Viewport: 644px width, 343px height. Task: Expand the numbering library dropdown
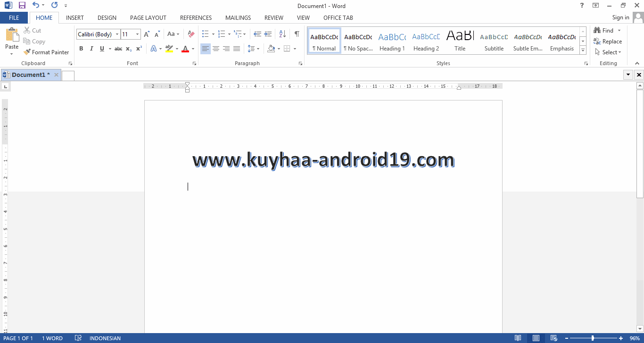pyautogui.click(x=229, y=34)
